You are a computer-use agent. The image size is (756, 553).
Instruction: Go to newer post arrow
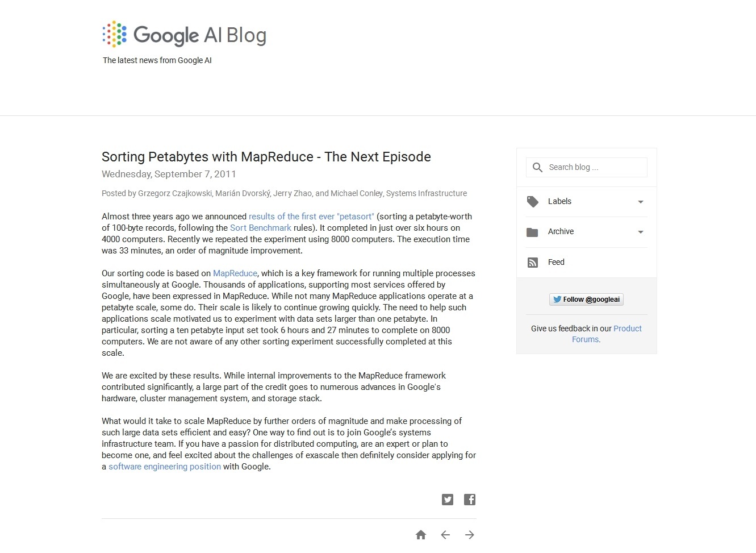pyautogui.click(x=445, y=535)
